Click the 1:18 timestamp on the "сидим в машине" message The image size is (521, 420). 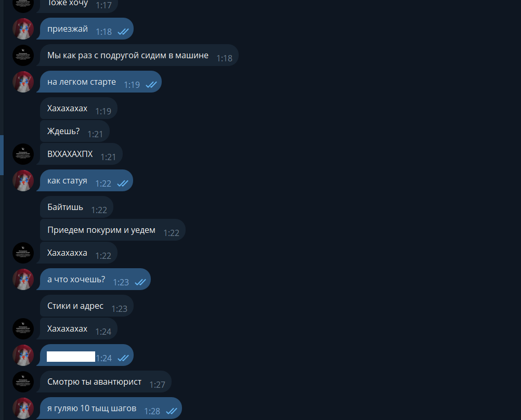coord(224,59)
